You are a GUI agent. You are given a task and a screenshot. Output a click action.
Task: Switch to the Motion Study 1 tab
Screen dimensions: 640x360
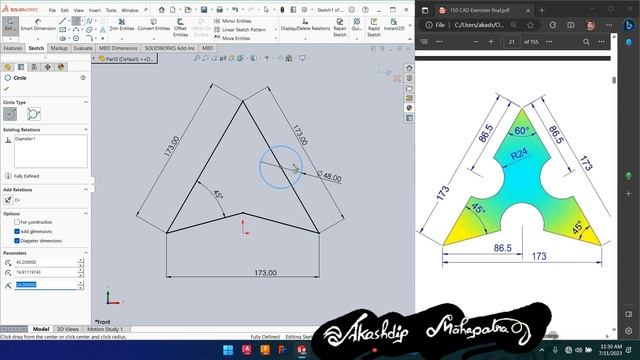[x=105, y=329]
